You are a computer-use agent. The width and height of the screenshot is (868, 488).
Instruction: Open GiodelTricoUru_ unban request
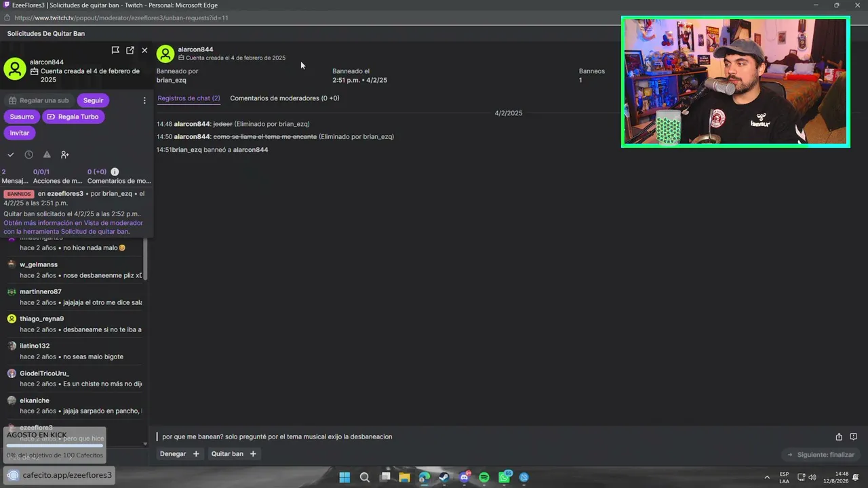pyautogui.click(x=74, y=378)
